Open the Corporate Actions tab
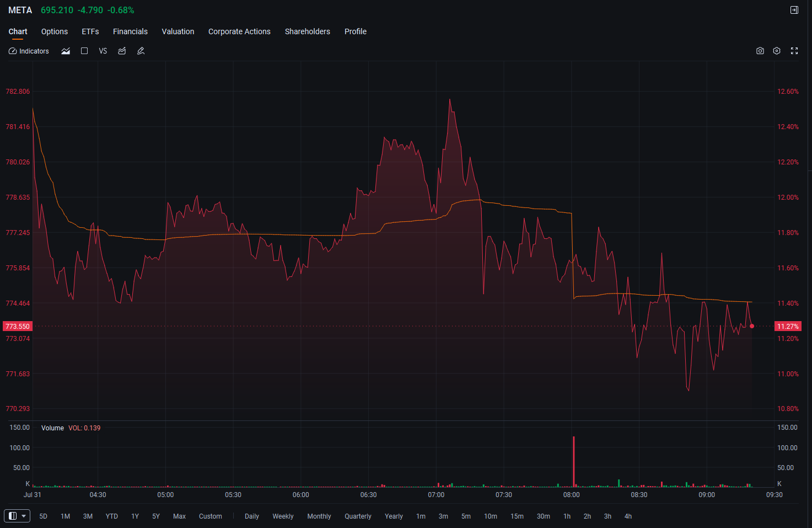This screenshot has height=528, width=812. click(239, 31)
